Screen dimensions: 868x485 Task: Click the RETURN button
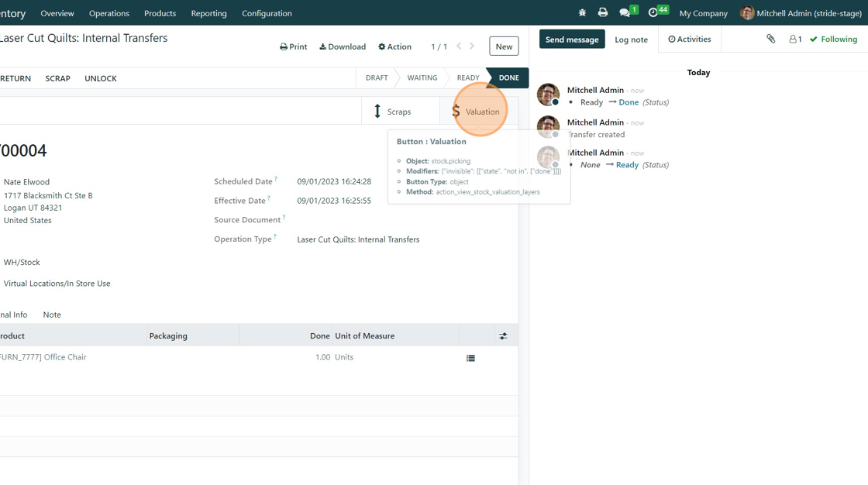15,78
